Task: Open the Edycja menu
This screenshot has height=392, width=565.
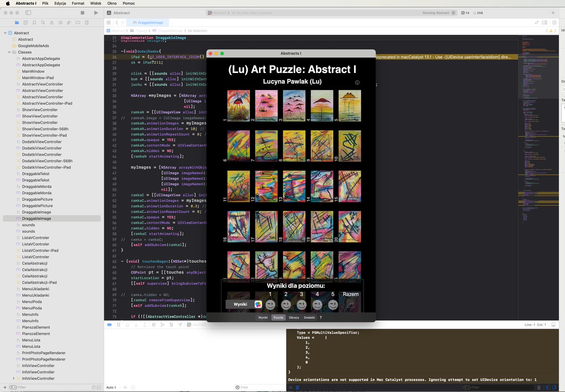Action: 60,3
